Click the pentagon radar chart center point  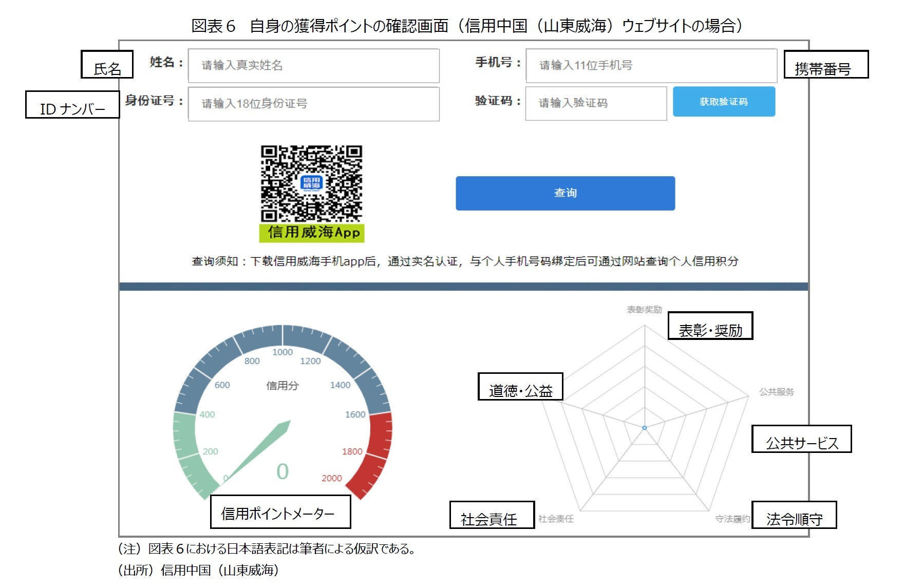[x=644, y=427]
